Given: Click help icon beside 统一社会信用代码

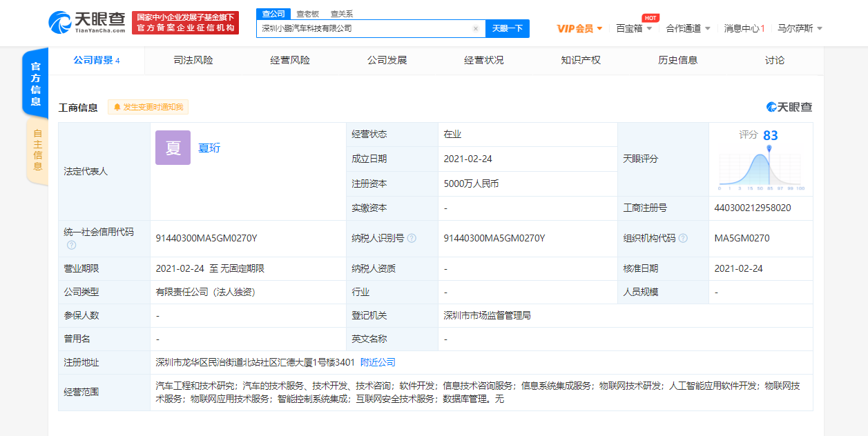Looking at the screenshot, I should pos(71,245).
